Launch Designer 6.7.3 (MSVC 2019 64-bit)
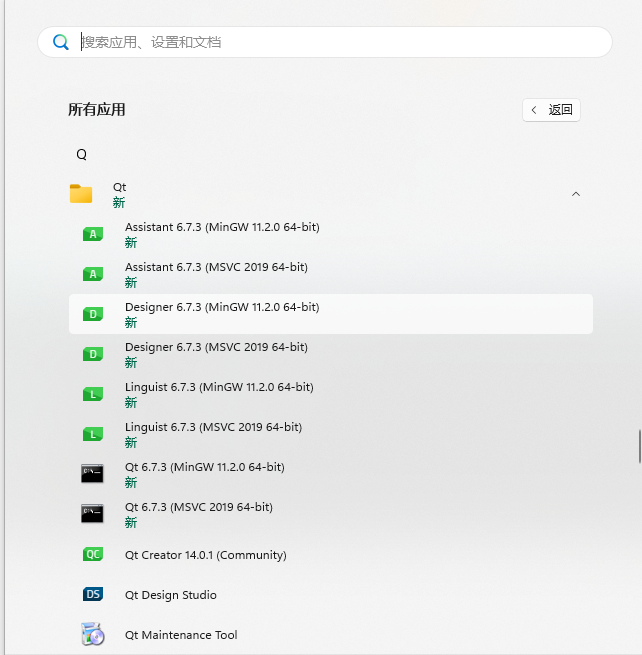Image resolution: width=642 pixels, height=655 pixels. pyautogui.click(x=331, y=354)
